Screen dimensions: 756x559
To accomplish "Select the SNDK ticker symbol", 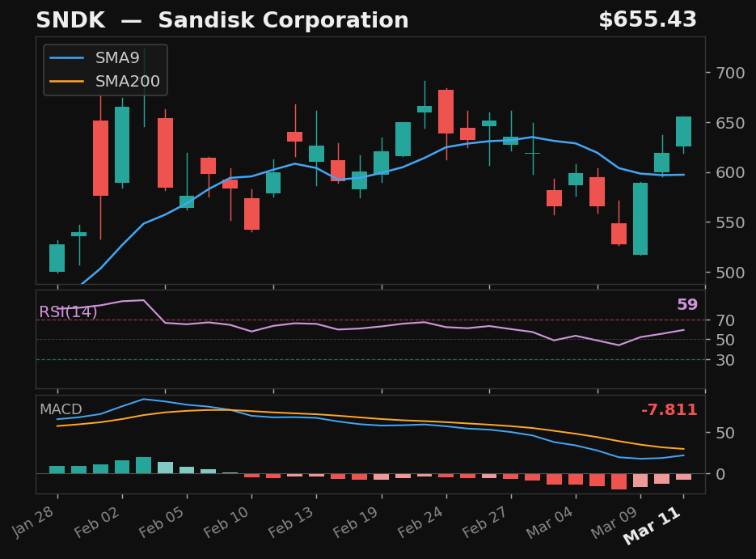I will 70,19.
